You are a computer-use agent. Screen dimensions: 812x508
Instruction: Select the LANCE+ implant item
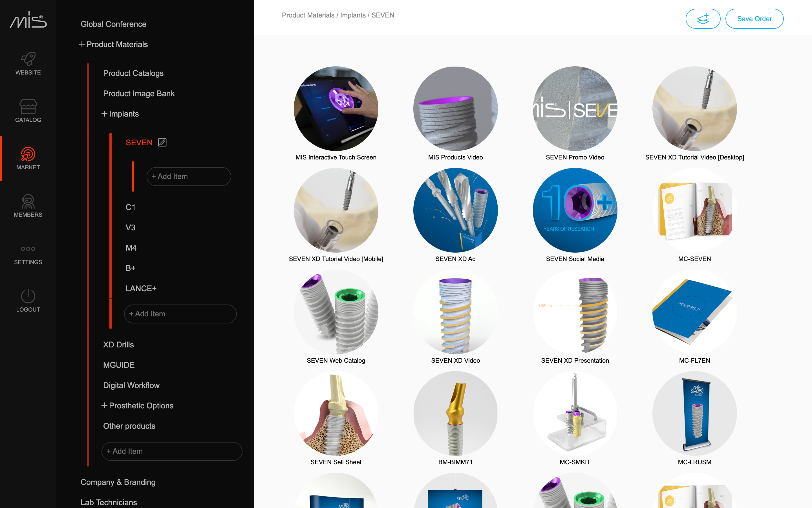[141, 289]
